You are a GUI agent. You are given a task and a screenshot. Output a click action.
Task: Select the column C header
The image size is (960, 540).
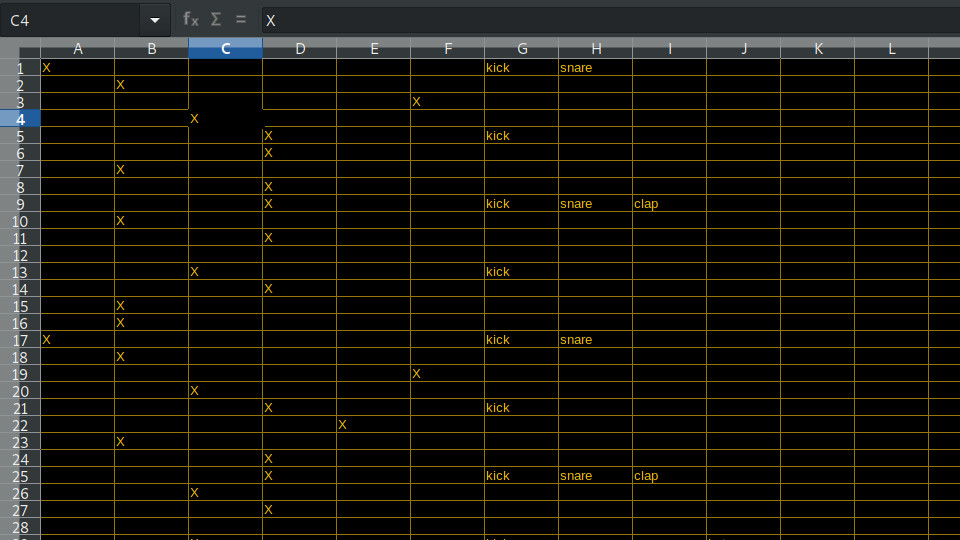[225, 49]
